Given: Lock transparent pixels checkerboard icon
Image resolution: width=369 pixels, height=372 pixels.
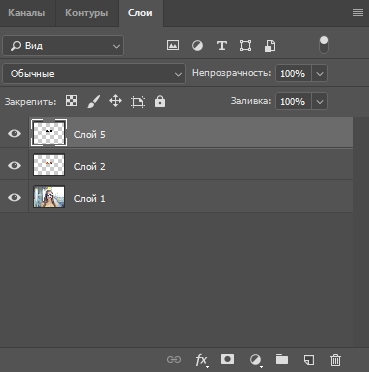Looking at the screenshot, I should [71, 101].
